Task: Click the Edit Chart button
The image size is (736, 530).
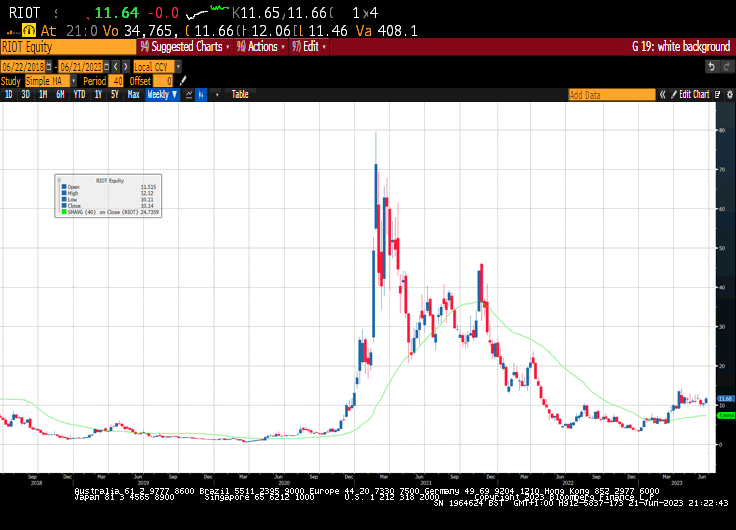Action: pos(690,95)
